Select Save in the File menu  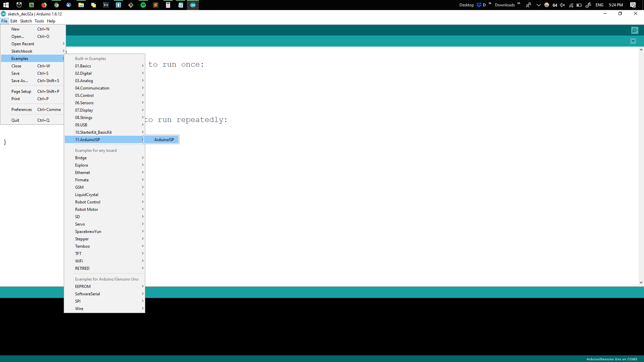pos(32,73)
